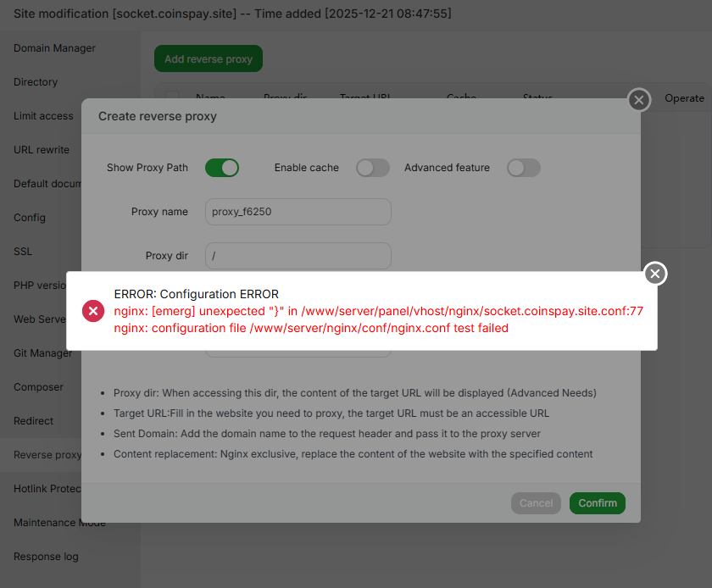Open the Limit access menu item
Screen dimensions: 712x588
coord(43,116)
